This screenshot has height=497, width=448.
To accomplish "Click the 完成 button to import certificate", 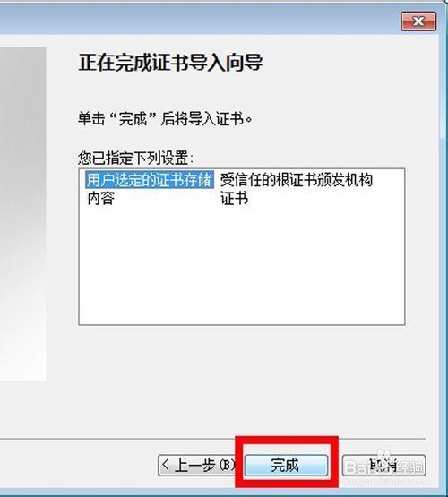I will coord(286,465).
